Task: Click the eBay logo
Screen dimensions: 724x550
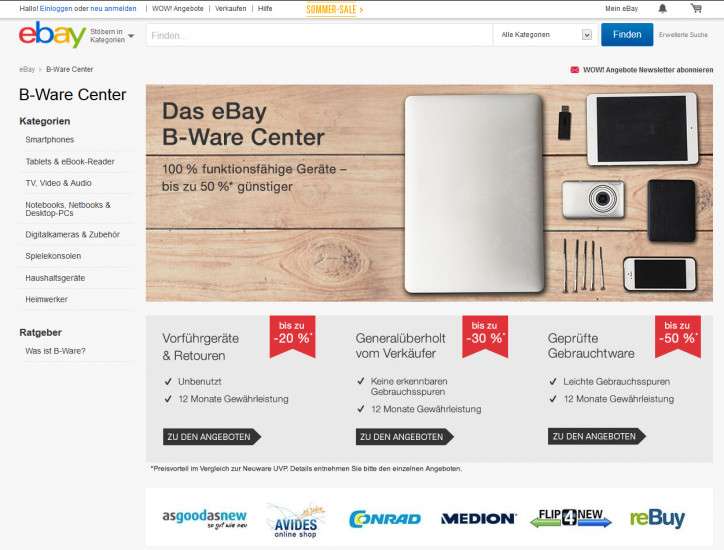Action: tap(52, 35)
